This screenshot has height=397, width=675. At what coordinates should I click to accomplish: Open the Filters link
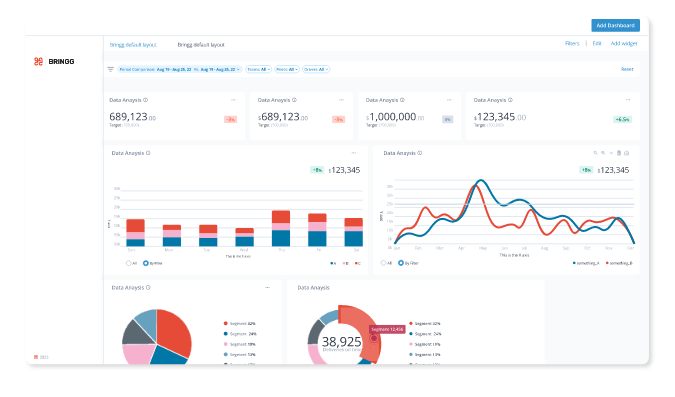click(572, 43)
